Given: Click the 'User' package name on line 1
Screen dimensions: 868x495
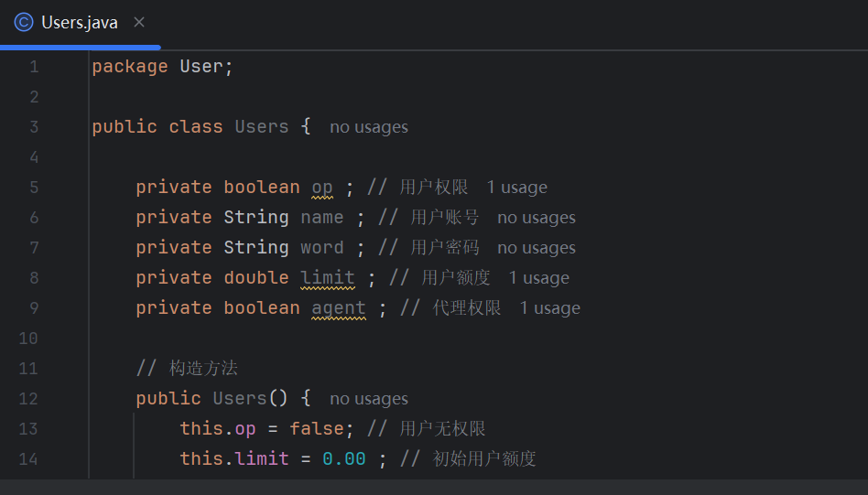Looking at the screenshot, I should click(201, 67).
